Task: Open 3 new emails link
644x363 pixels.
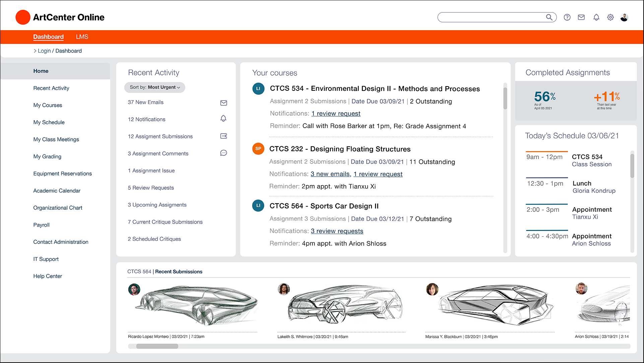Action: coord(330,174)
